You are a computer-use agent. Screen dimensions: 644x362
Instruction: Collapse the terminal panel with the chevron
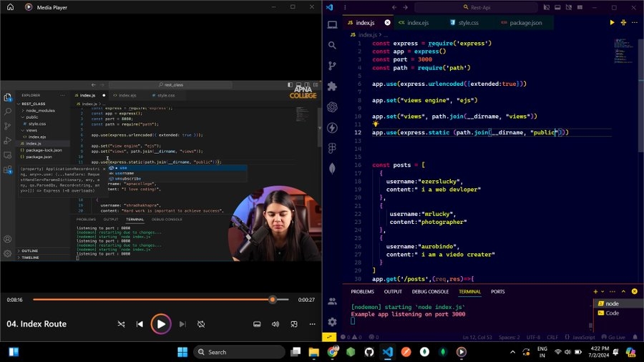pos(625,292)
